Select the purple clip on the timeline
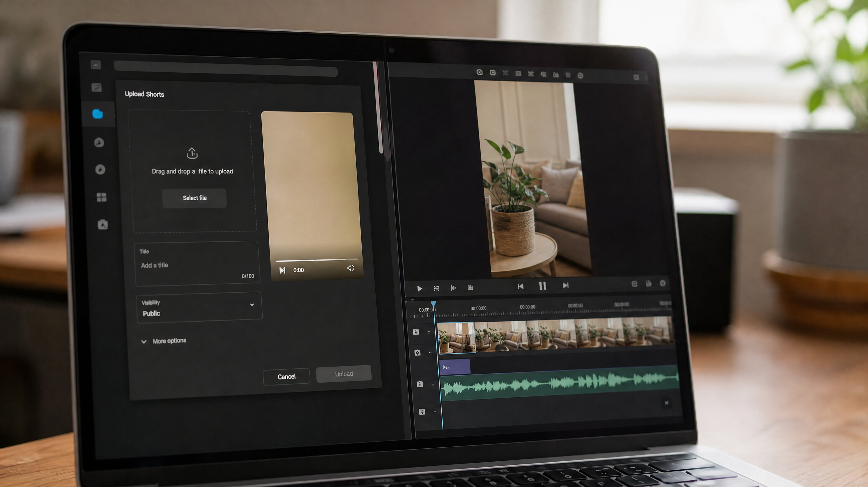 pyautogui.click(x=455, y=367)
